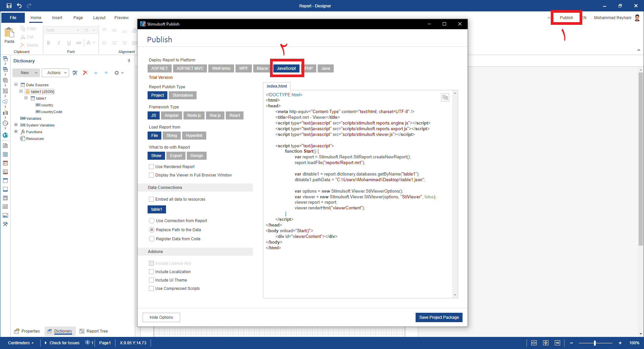
Task: Collapse the table1 table node
Action: pos(26,98)
